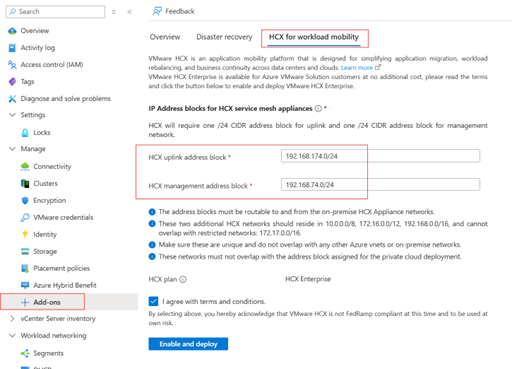The image size is (512, 369).
Task: Click the HCX plan info icon
Action: pos(183,279)
